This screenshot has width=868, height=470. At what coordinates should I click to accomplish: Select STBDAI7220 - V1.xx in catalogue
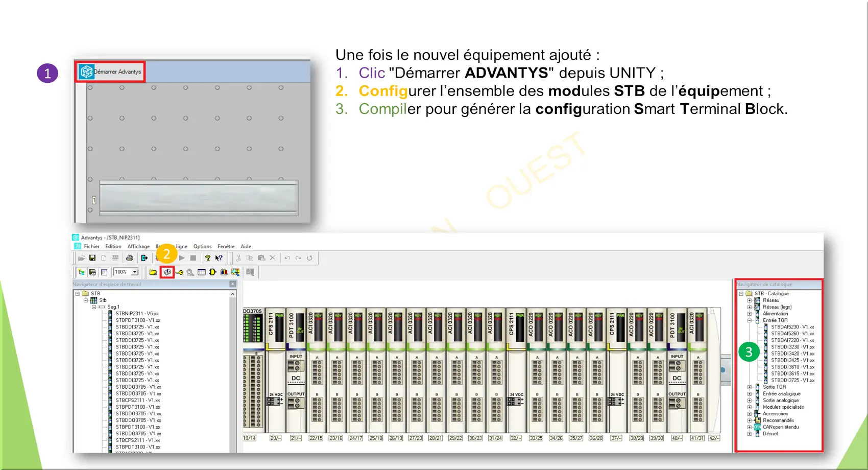point(792,340)
